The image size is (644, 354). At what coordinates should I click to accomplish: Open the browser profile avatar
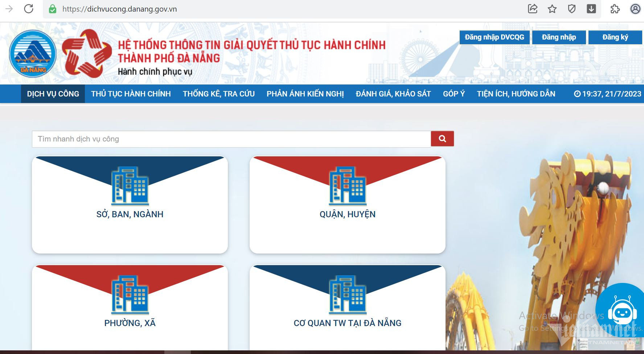(635, 9)
